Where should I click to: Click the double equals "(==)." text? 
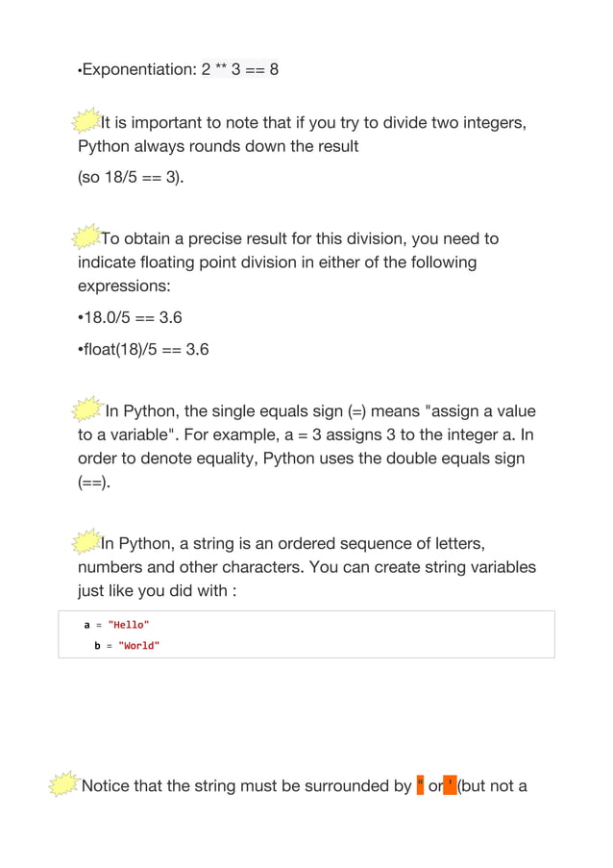pos(94,483)
